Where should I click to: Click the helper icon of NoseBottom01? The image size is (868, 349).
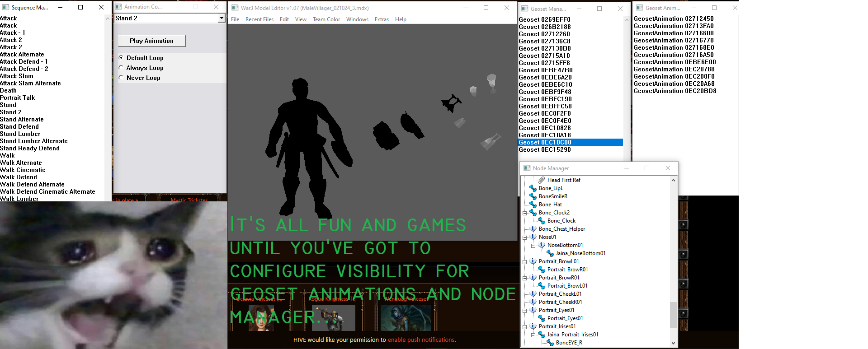(x=542, y=245)
